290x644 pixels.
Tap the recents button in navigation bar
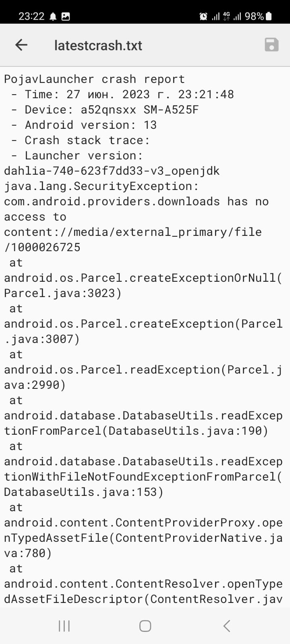[x=64, y=625]
